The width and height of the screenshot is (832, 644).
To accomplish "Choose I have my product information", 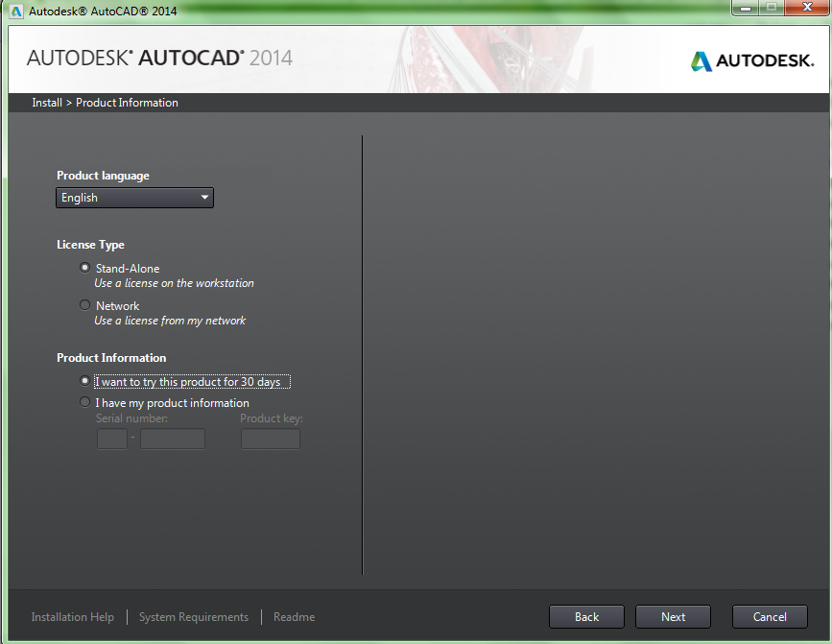I will click(x=84, y=402).
